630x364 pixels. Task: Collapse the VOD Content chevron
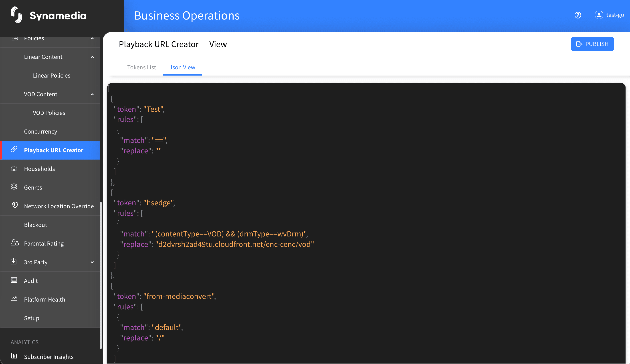pos(92,94)
